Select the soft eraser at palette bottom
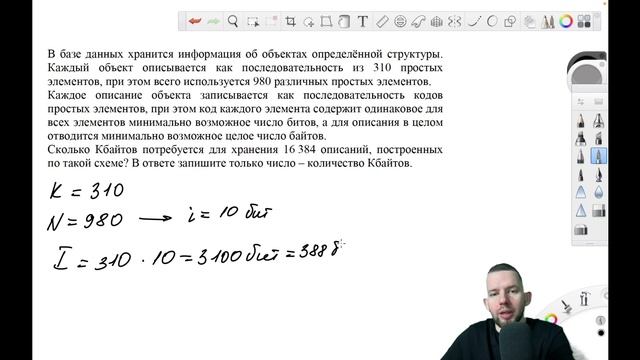The width and height of the screenshot is (640, 360). pos(580,230)
